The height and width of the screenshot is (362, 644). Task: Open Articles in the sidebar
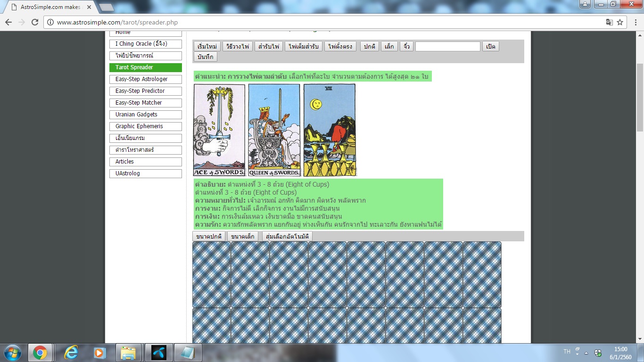coord(146,162)
